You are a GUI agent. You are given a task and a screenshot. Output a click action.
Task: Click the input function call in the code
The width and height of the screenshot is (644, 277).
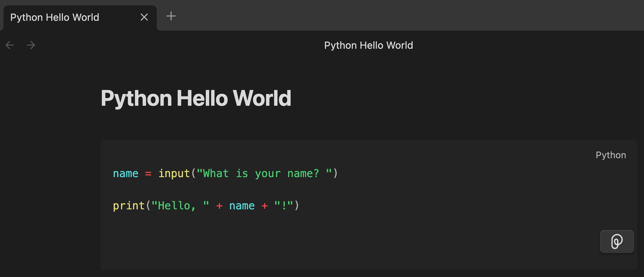(174, 173)
